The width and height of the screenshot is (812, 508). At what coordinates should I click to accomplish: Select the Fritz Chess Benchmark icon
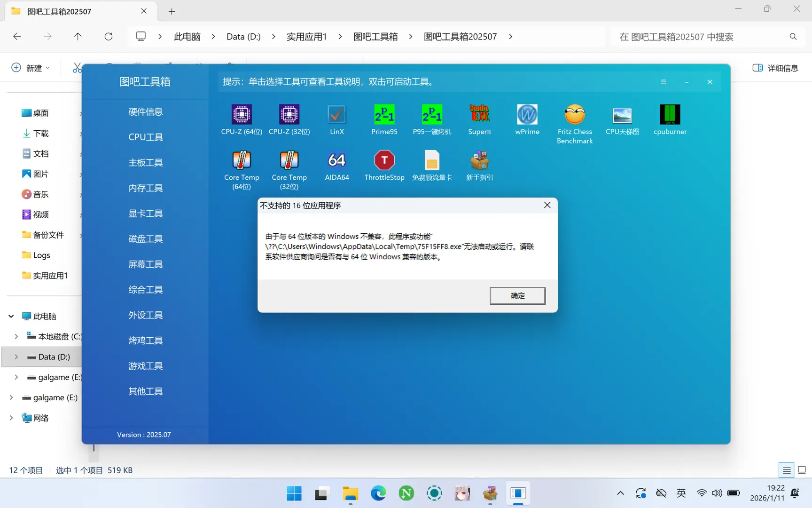tap(575, 114)
